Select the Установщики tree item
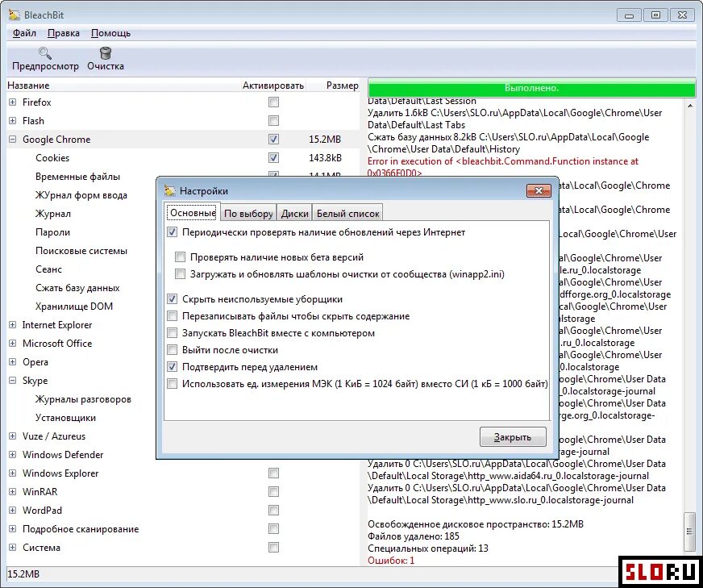This screenshot has height=588, width=703. pos(65,418)
